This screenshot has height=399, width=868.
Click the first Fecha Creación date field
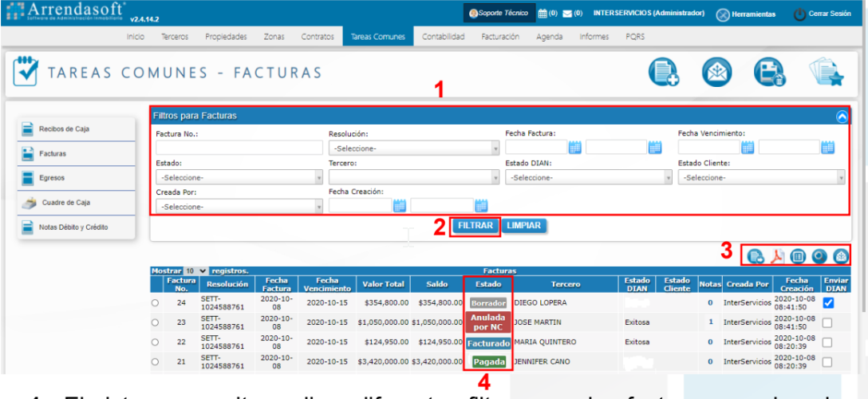coord(361,206)
